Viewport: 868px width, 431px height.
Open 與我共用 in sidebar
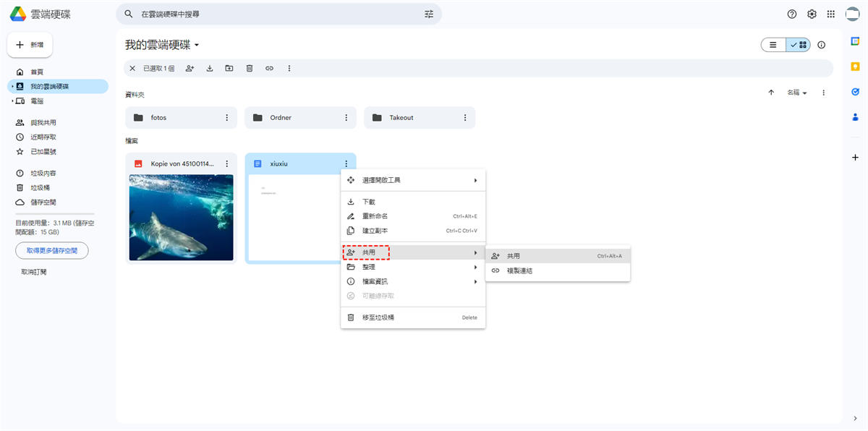click(x=58, y=122)
